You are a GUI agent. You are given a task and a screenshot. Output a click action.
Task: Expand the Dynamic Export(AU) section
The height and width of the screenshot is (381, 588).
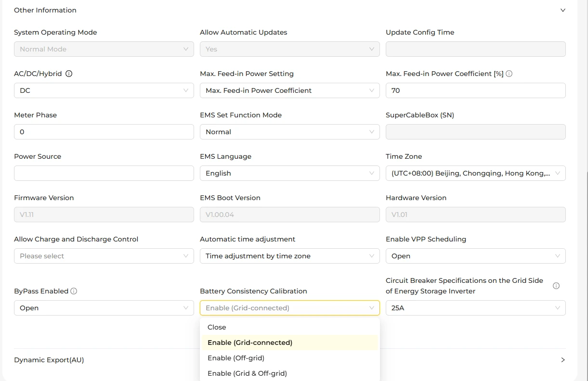562,360
